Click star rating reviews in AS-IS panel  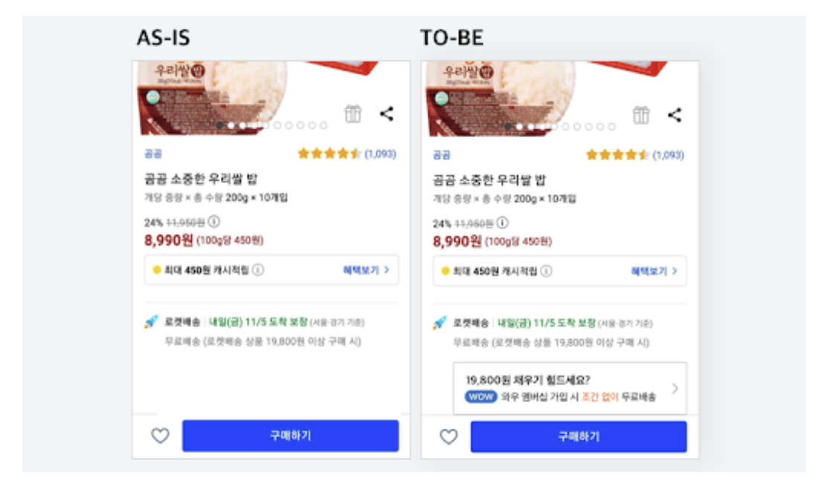point(347,154)
